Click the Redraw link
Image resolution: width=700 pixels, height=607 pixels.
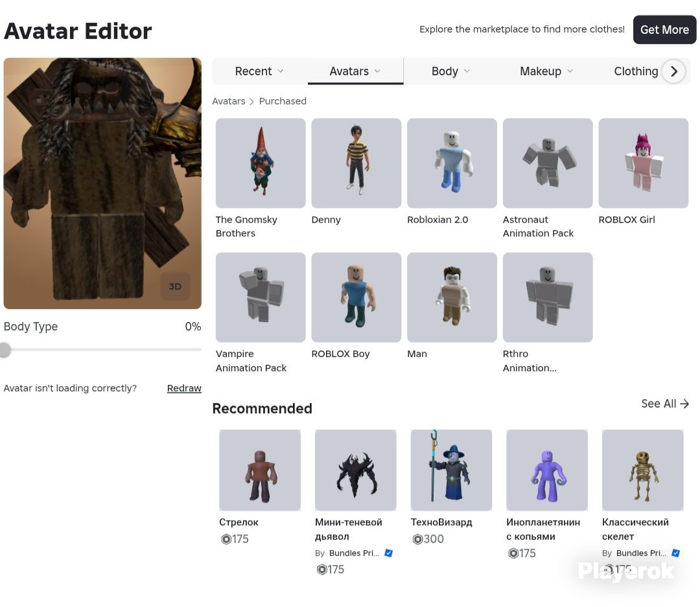(x=184, y=388)
